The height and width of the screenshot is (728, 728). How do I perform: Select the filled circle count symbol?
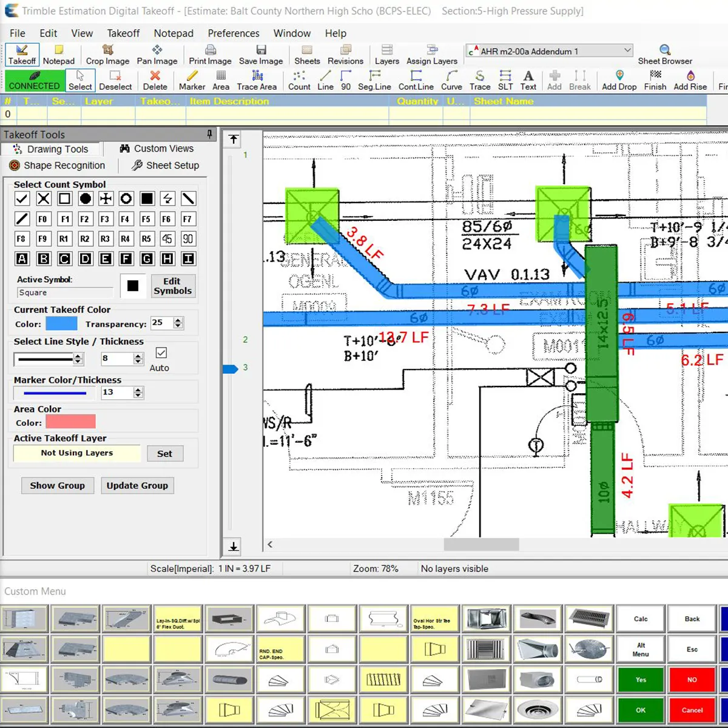tap(86, 198)
